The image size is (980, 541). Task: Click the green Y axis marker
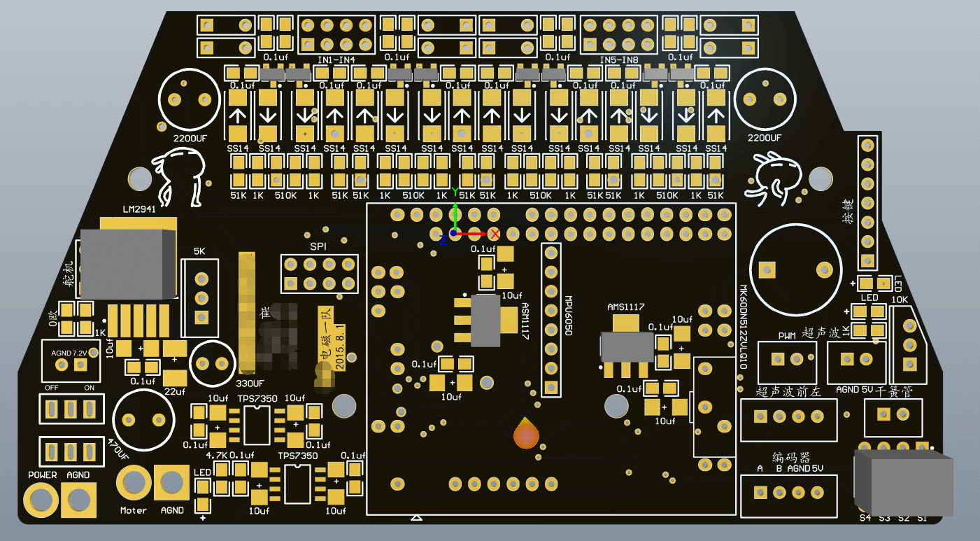pos(455,191)
